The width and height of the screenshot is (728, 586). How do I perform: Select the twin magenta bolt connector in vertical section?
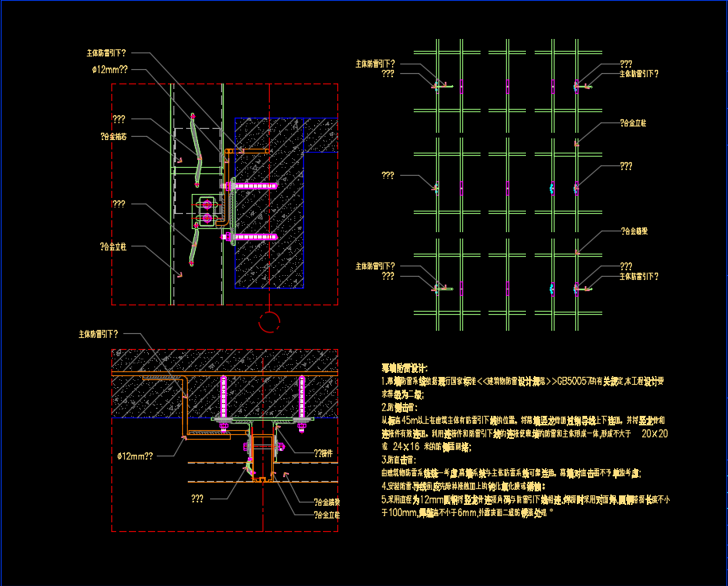(x=208, y=210)
